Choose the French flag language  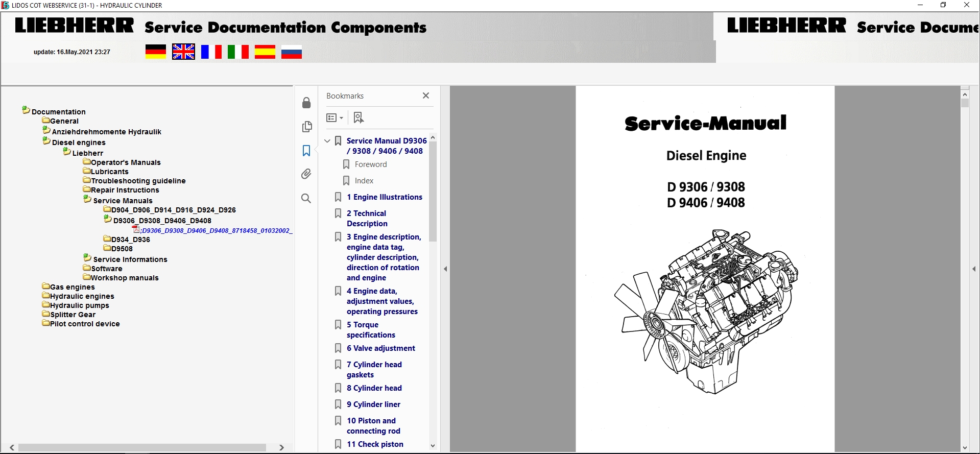pos(211,52)
